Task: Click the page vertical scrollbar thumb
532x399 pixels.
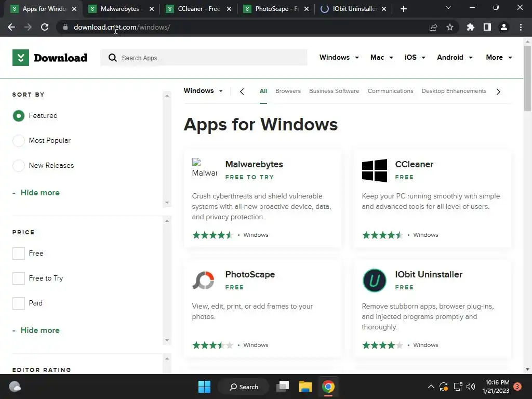Action: tap(527, 78)
